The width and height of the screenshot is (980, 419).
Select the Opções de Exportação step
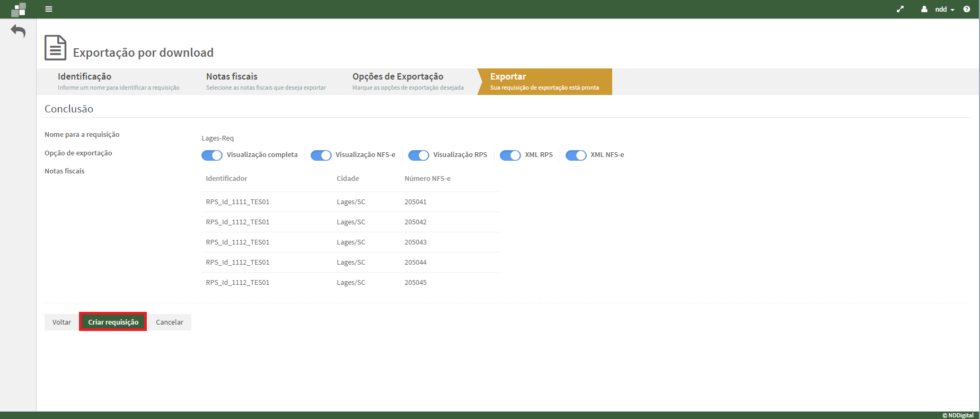(x=408, y=82)
